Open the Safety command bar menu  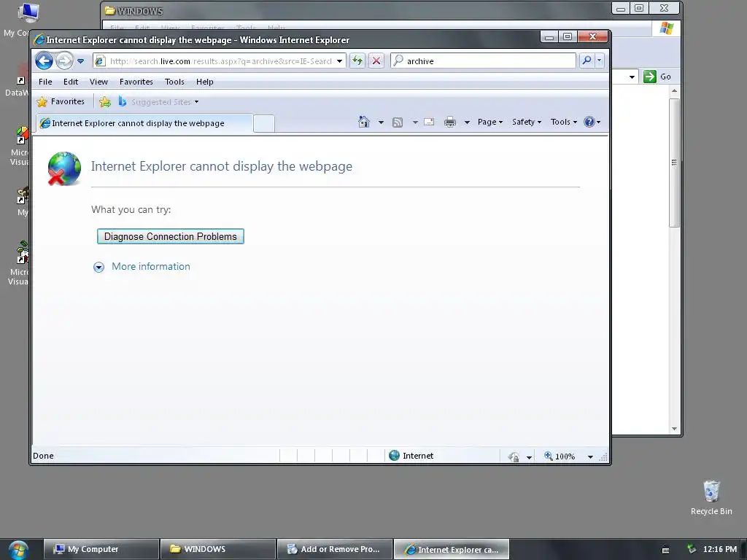[x=527, y=122]
